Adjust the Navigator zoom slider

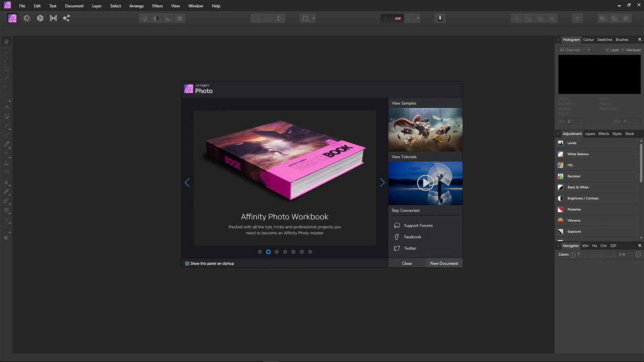(597, 255)
